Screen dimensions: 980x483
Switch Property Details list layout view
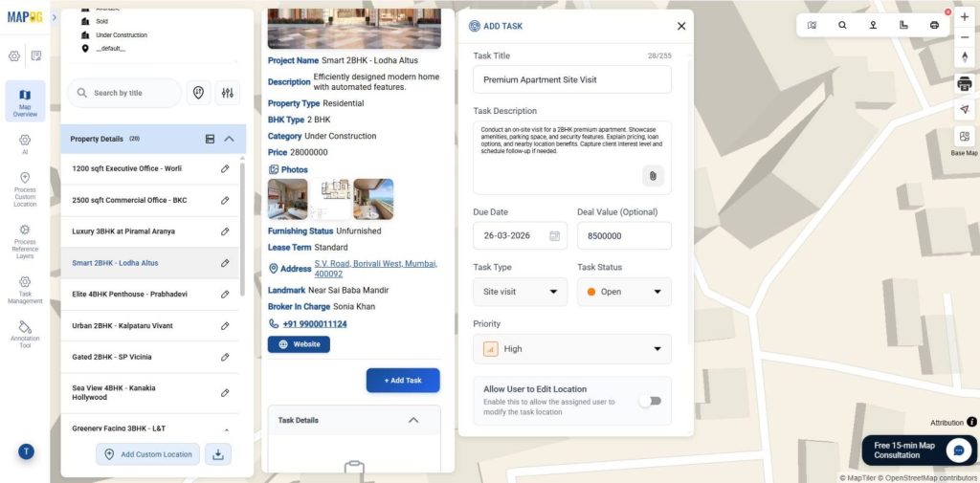click(x=210, y=139)
